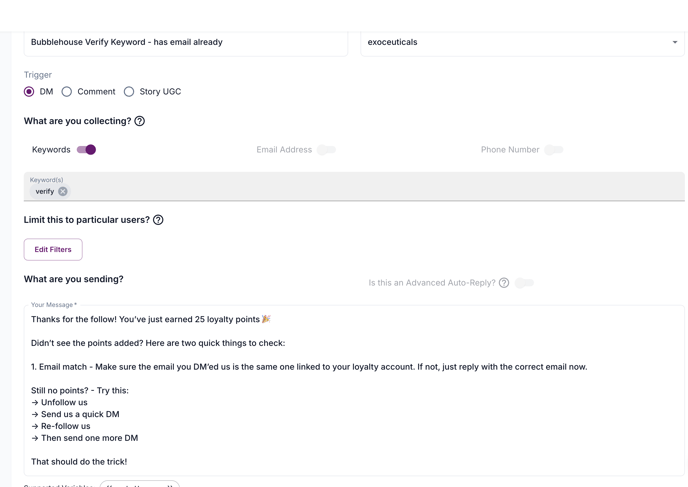Open help tooltip for 'What are you collecting?'

[140, 121]
